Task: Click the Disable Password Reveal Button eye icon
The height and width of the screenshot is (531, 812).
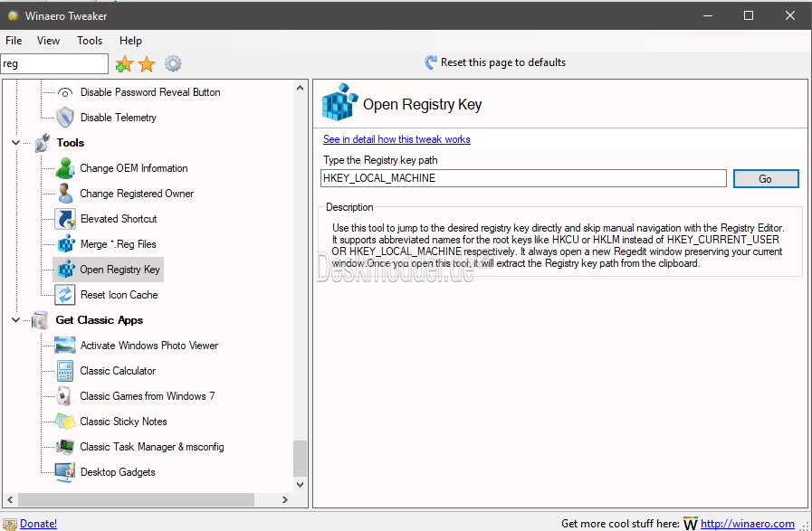Action: pyautogui.click(x=65, y=92)
